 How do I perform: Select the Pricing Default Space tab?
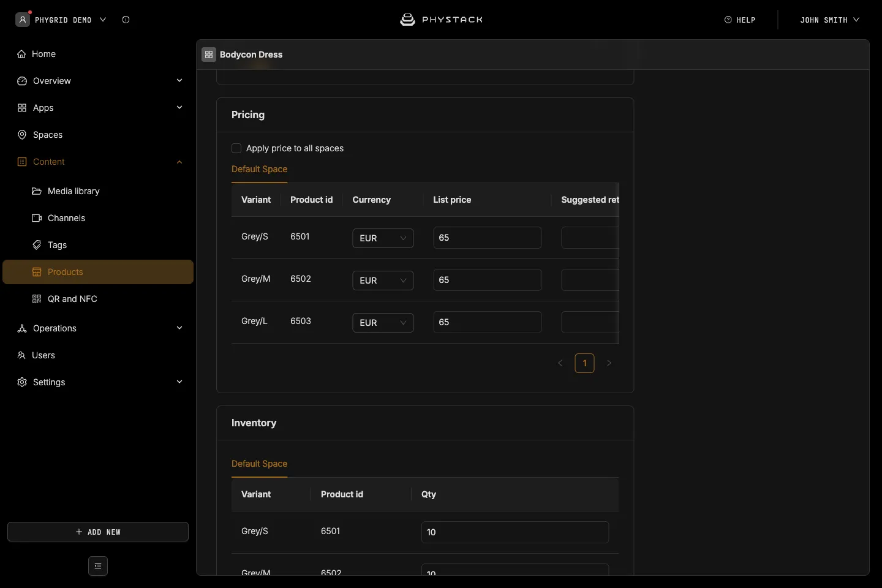(x=259, y=170)
